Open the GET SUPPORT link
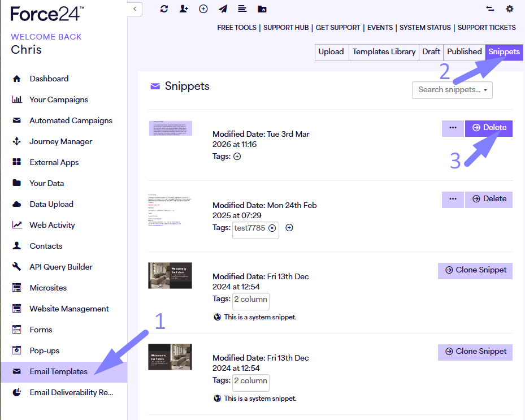The width and height of the screenshot is (525, 420). 338,28
